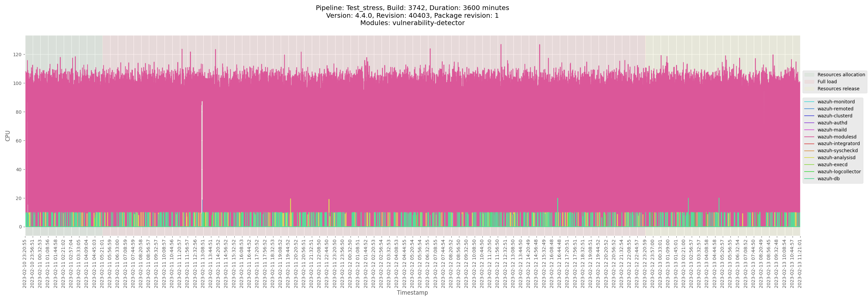The height and width of the screenshot is (301, 868).
Task: Select the wazuh-analysisd legend label
Action: [x=836, y=158]
